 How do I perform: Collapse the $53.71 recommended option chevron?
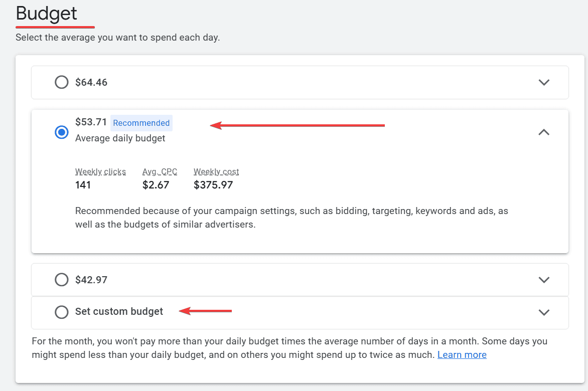(x=544, y=132)
